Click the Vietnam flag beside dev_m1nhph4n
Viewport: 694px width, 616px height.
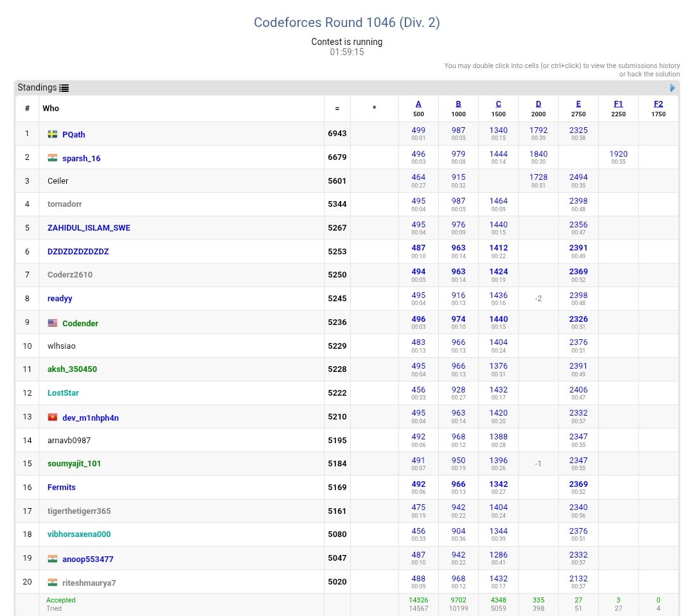[x=53, y=418]
